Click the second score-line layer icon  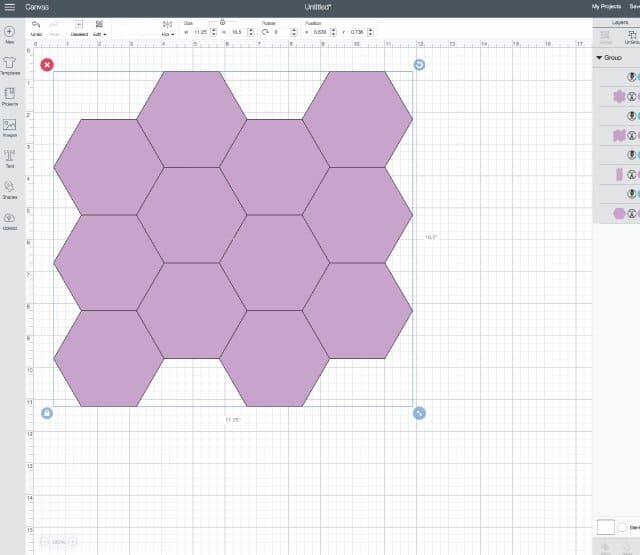click(631, 116)
